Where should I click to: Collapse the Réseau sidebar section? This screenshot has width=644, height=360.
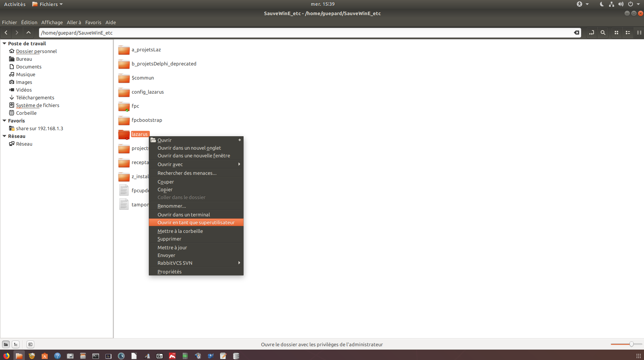point(4,136)
